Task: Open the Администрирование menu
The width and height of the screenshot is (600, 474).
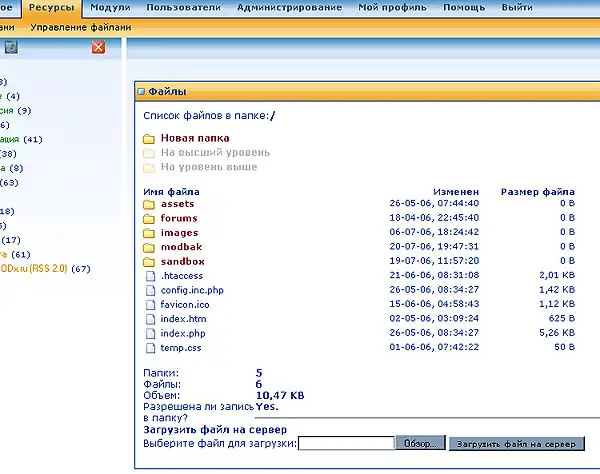Action: click(x=288, y=8)
